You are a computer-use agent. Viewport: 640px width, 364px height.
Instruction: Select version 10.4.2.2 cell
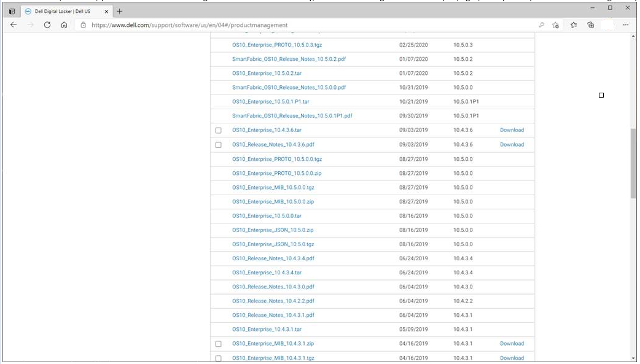463,301
